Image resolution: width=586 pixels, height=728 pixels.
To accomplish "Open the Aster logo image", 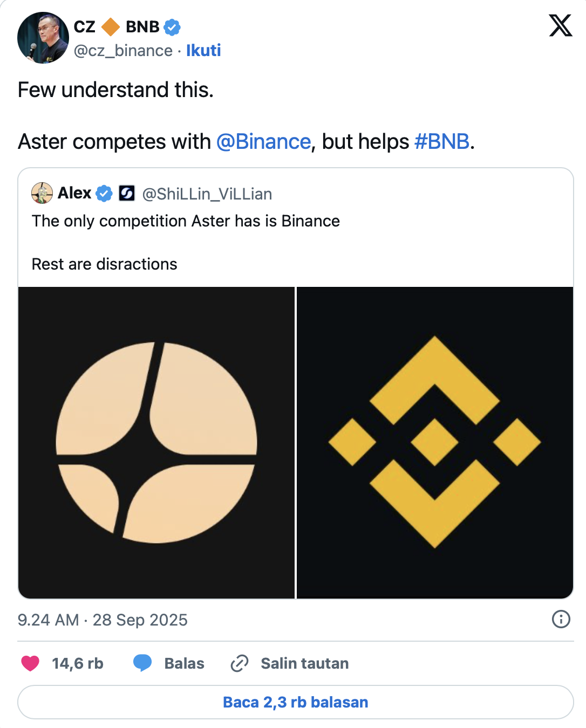I will tap(156, 442).
